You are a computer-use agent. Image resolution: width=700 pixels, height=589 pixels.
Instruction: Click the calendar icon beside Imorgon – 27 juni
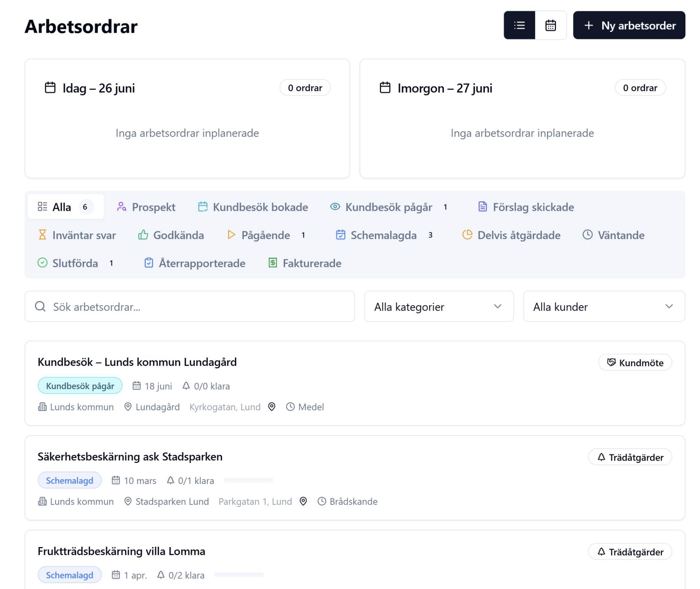click(385, 88)
